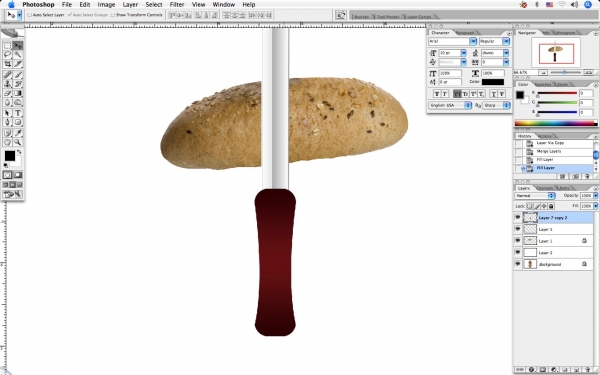Select the Path Selection tool
Image resolution: width=600 pixels, height=375 pixels.
(x=7, y=113)
